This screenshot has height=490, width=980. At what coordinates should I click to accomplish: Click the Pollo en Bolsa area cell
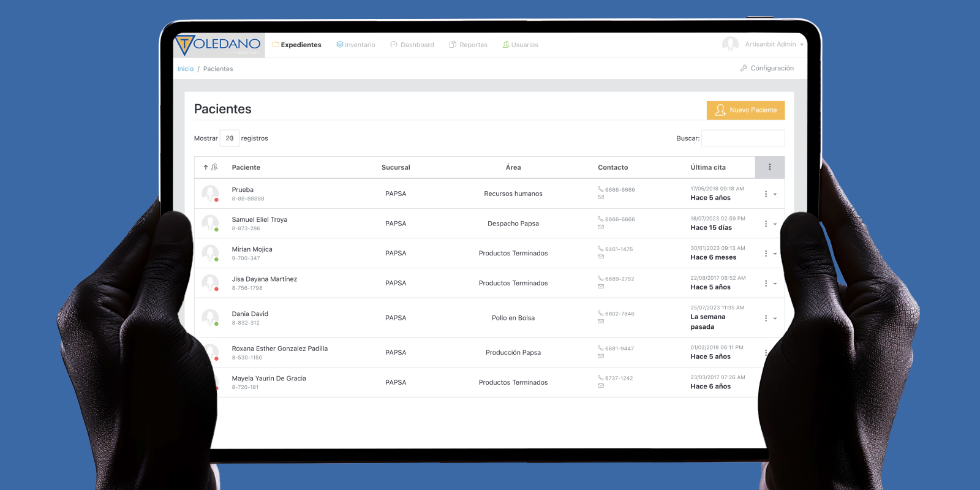(513, 318)
